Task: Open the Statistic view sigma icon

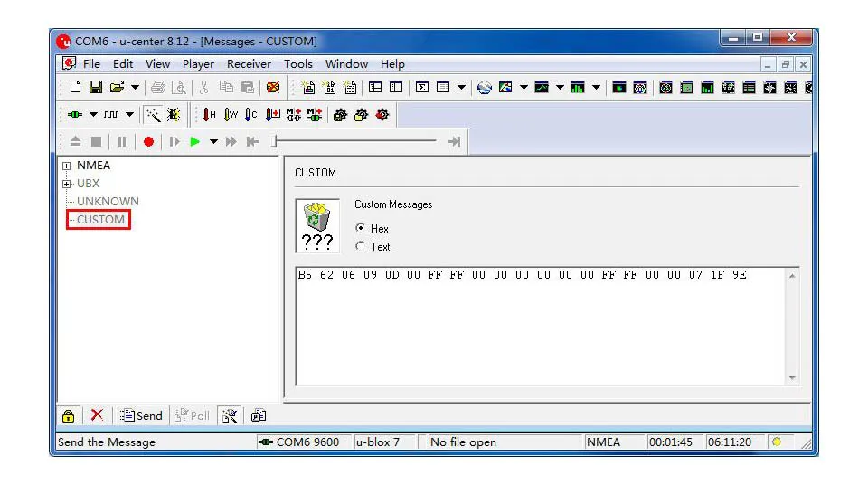Action: coord(422,87)
